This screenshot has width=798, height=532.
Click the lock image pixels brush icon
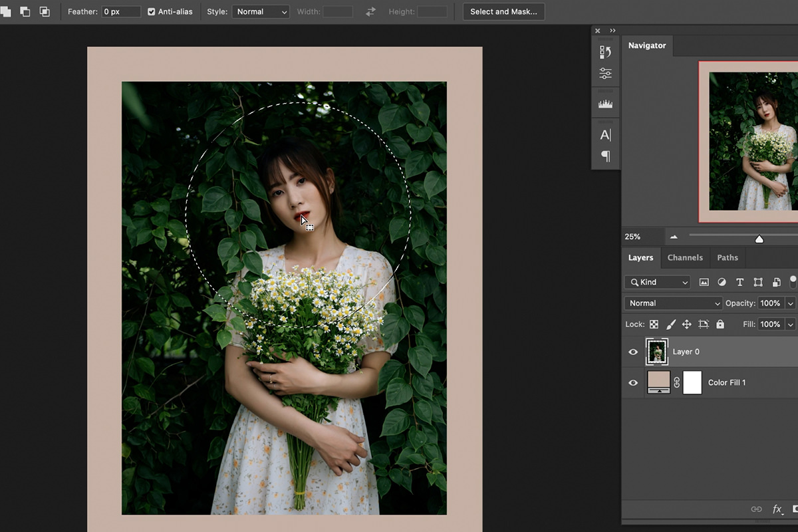(670, 325)
